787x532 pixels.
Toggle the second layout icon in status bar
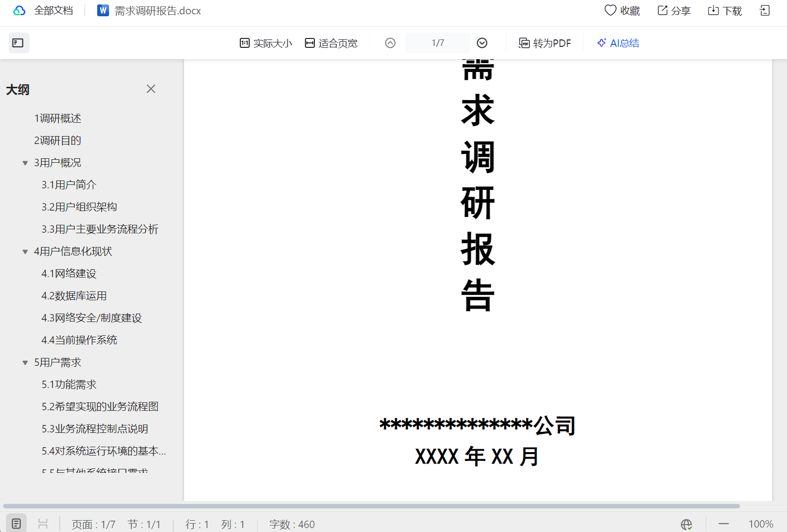(43, 524)
